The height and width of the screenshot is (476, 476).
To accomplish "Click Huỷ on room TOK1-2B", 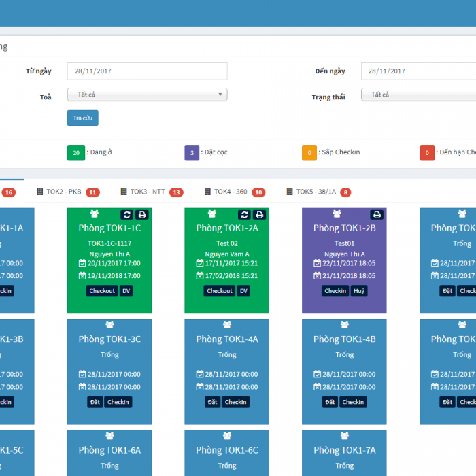I will 359,291.
